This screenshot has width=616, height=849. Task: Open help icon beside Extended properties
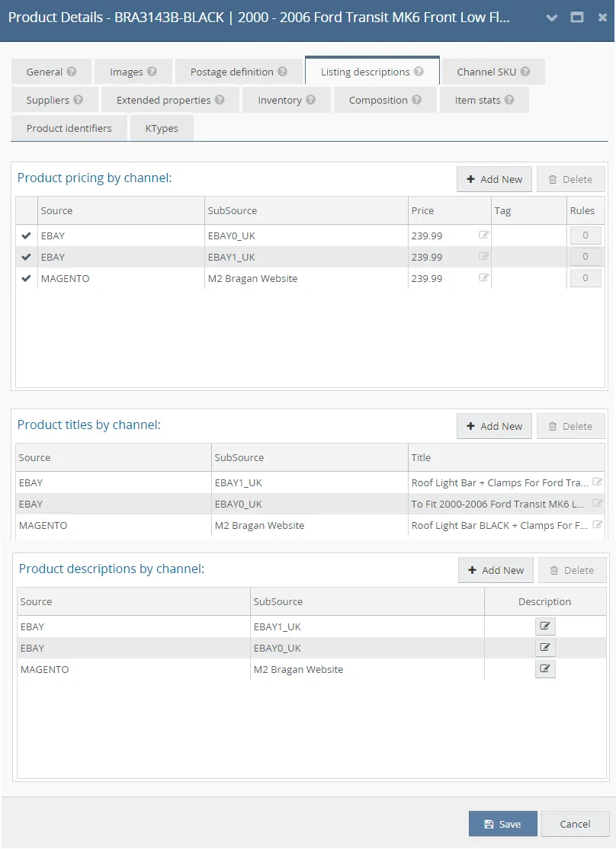click(220, 100)
